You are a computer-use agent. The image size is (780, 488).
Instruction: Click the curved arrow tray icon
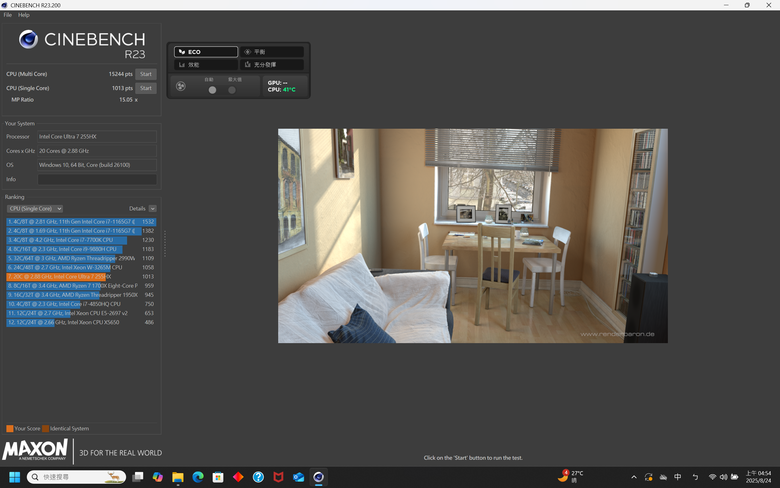pos(695,478)
